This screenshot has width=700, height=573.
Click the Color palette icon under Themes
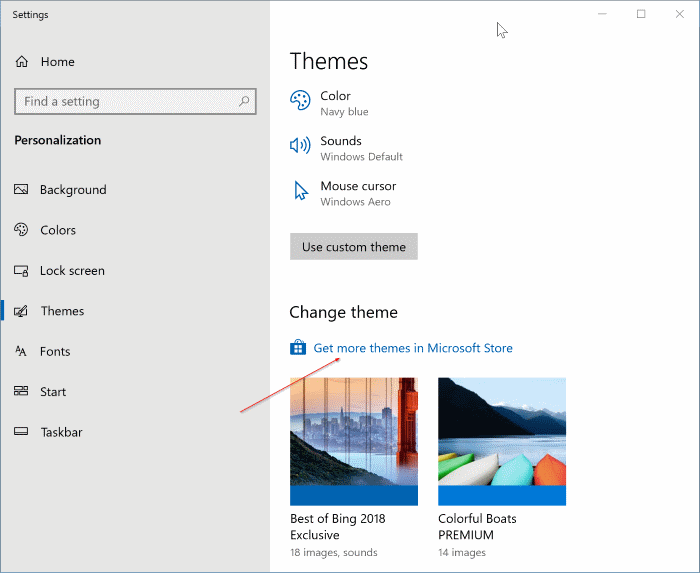point(300,100)
